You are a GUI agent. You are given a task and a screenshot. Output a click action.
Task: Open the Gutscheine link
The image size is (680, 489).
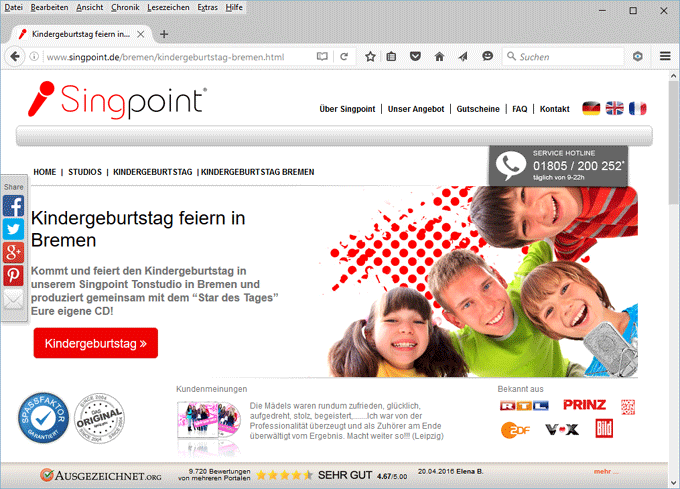(478, 109)
